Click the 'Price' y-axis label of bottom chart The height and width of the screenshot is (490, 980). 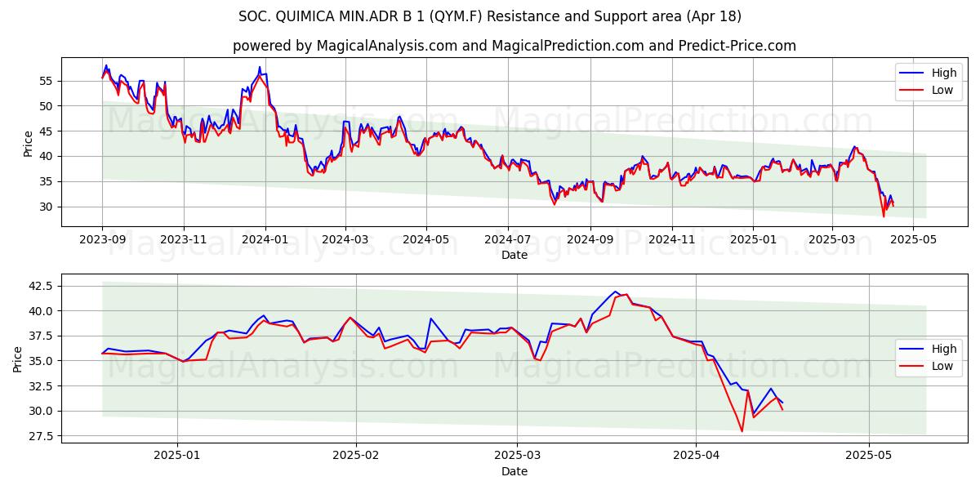[x=19, y=358]
